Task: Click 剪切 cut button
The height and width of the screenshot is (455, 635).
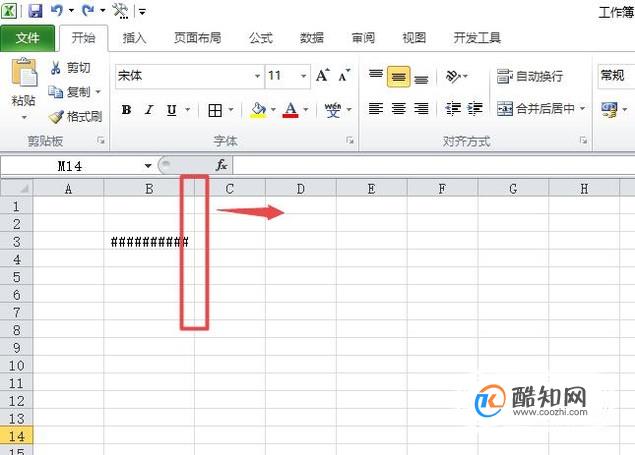Action: pos(70,68)
